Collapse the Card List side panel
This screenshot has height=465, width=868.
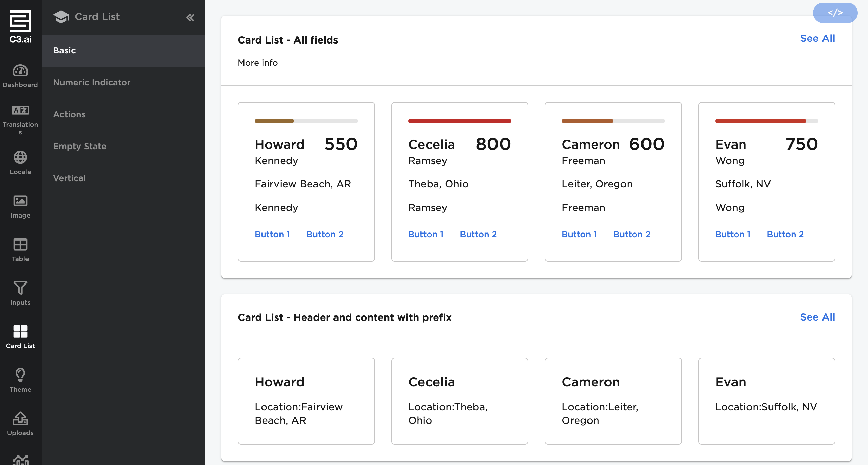(x=190, y=17)
